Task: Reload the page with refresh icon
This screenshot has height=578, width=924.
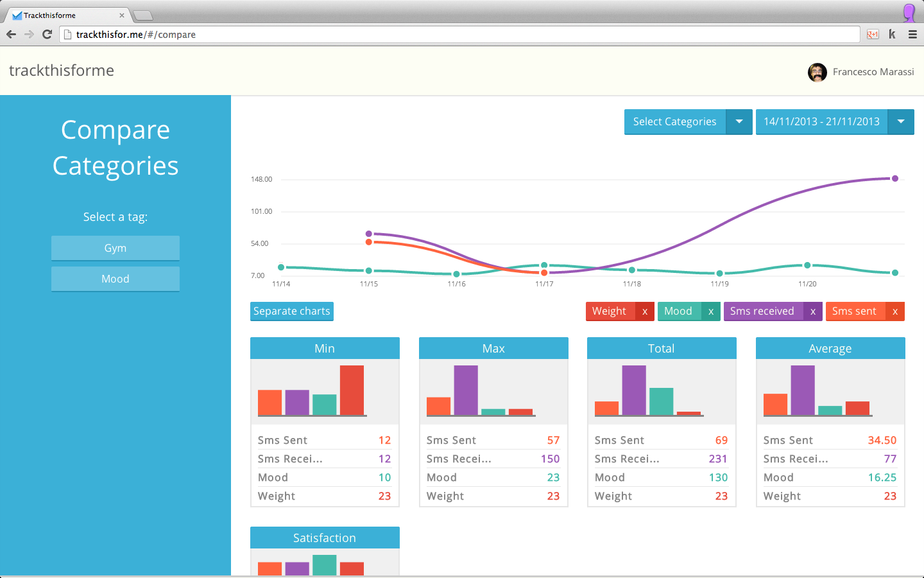Action: pos(47,34)
